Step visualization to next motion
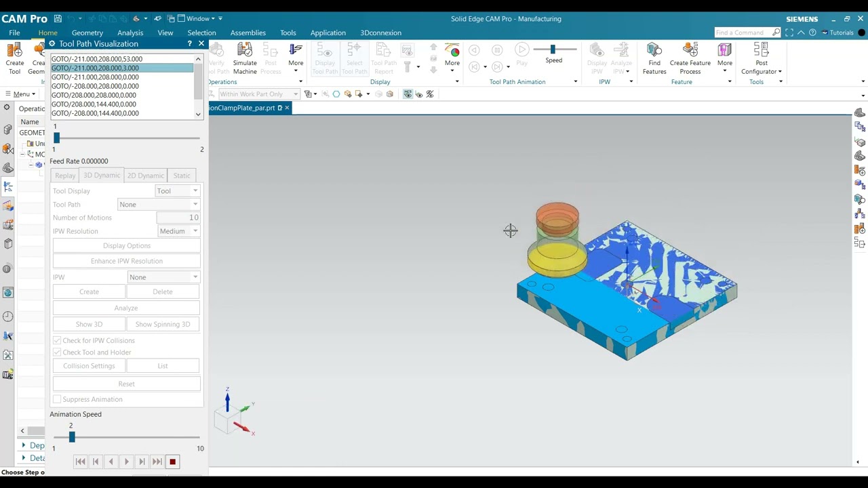 click(142, 462)
